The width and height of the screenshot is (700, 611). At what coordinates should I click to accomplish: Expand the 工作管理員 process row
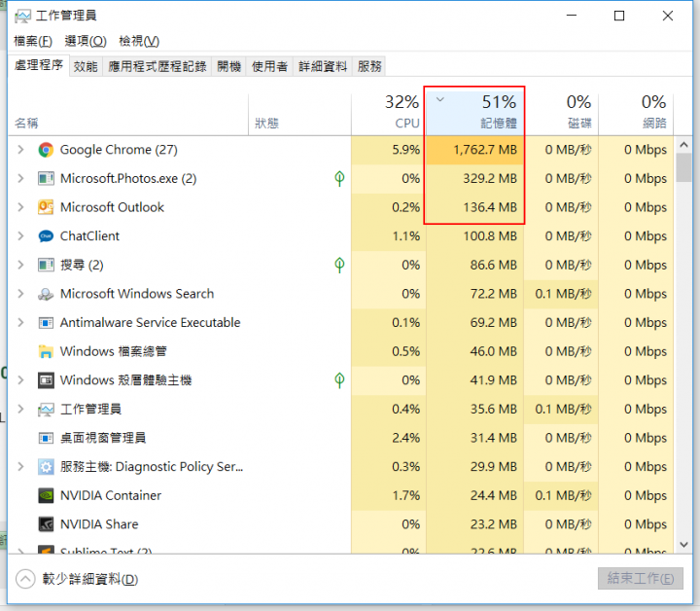click(x=20, y=410)
